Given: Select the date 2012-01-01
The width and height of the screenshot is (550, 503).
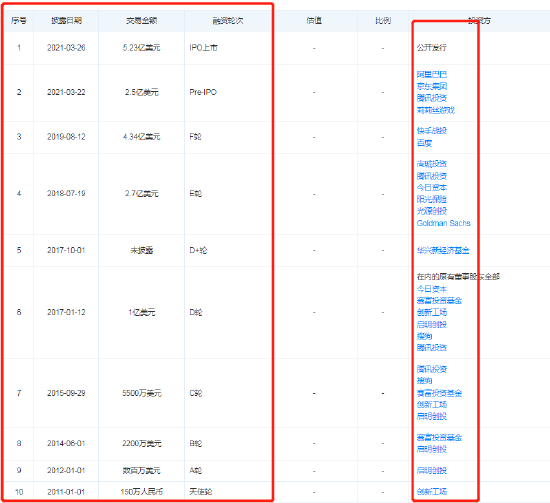Looking at the screenshot, I should (x=66, y=470).
